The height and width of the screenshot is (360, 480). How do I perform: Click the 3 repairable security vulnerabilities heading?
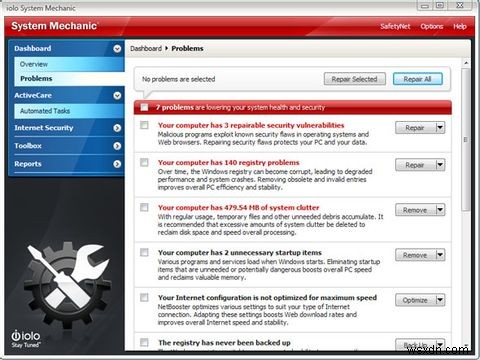pyautogui.click(x=251, y=125)
